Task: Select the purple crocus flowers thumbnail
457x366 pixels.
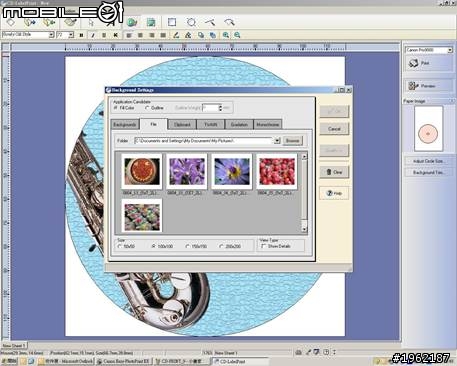Action: 187,171
